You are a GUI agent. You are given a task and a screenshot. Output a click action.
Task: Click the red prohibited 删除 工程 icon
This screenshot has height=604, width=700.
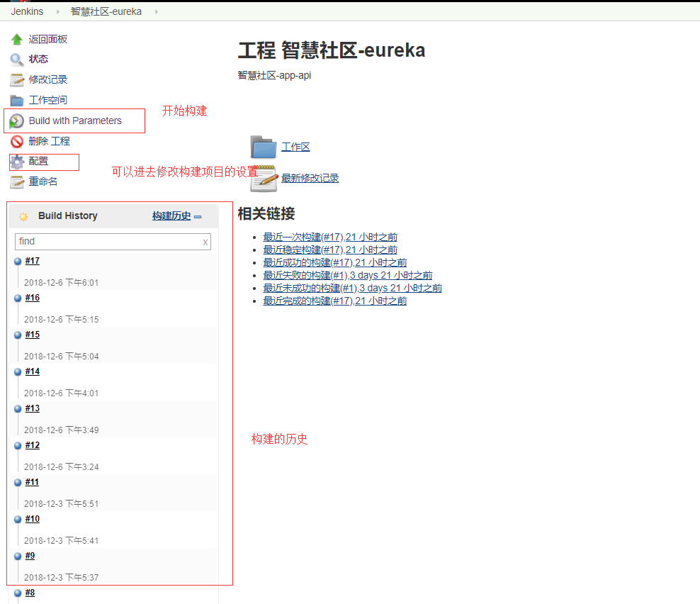(x=17, y=142)
